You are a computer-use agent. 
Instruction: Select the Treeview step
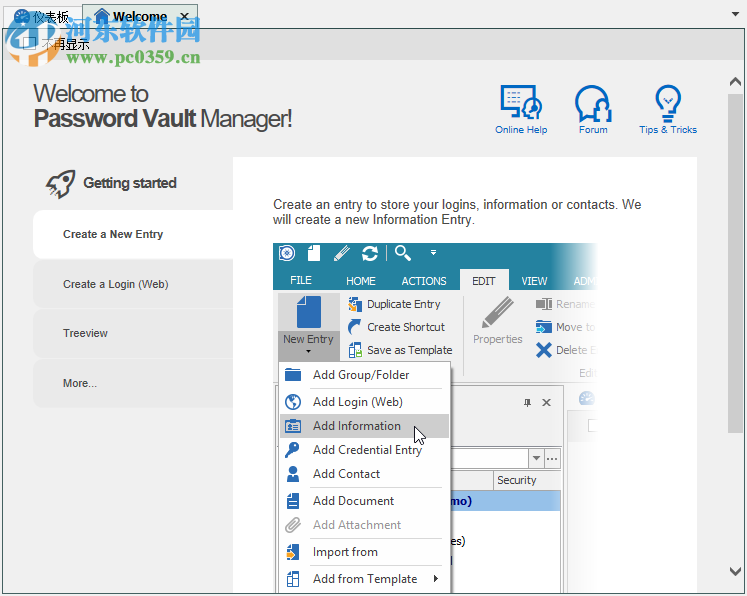[x=133, y=333]
